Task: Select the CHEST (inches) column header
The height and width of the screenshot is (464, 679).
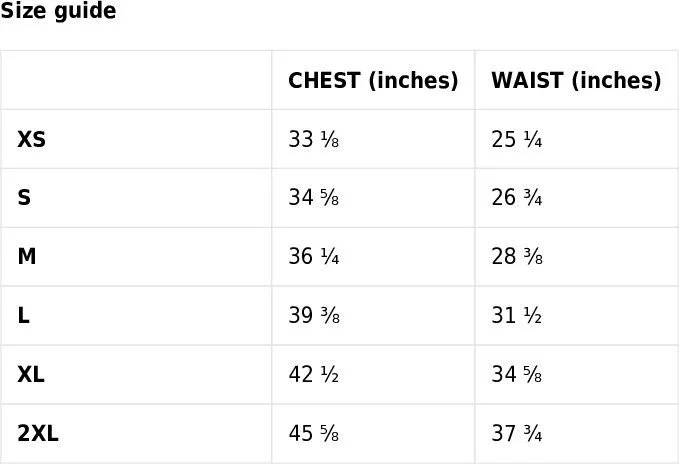Action: point(373,81)
